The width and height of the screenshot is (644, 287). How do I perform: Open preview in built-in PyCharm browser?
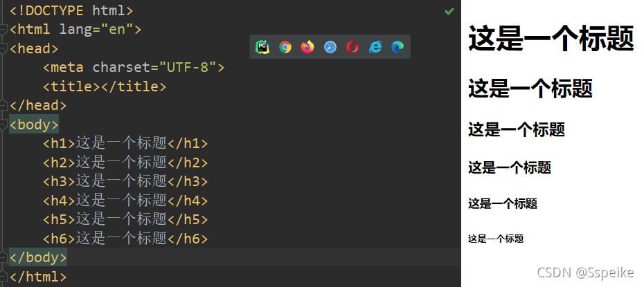click(x=262, y=47)
